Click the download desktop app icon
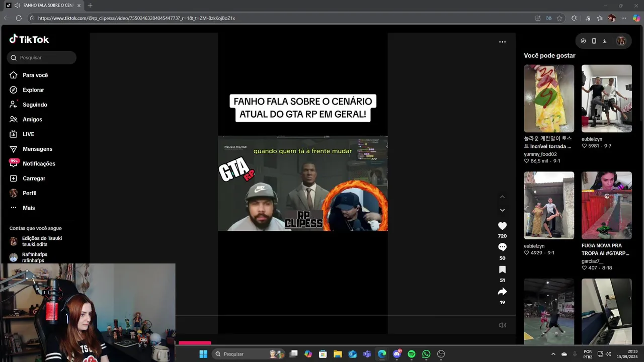Image resolution: width=644 pixels, height=362 pixels. 604,41
